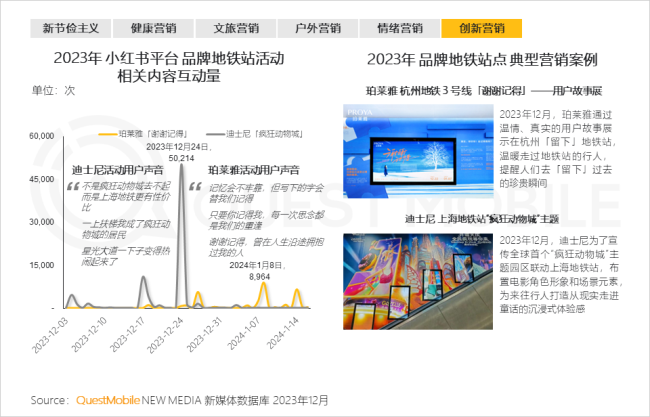650x417 pixels.
Task: Click the 50,214 peak data label
Action: tap(181, 158)
